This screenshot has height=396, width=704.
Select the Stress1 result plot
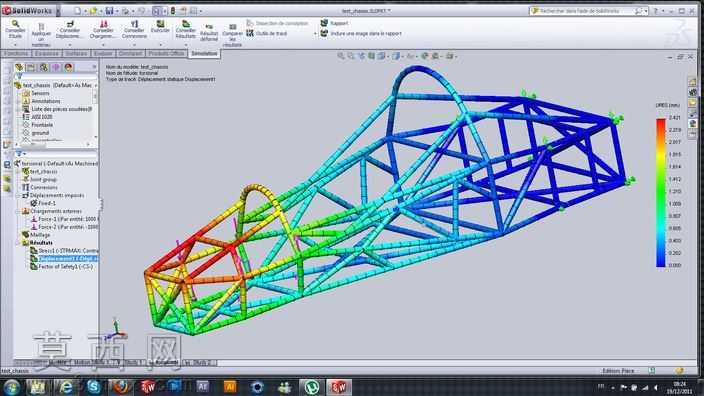coord(64,251)
